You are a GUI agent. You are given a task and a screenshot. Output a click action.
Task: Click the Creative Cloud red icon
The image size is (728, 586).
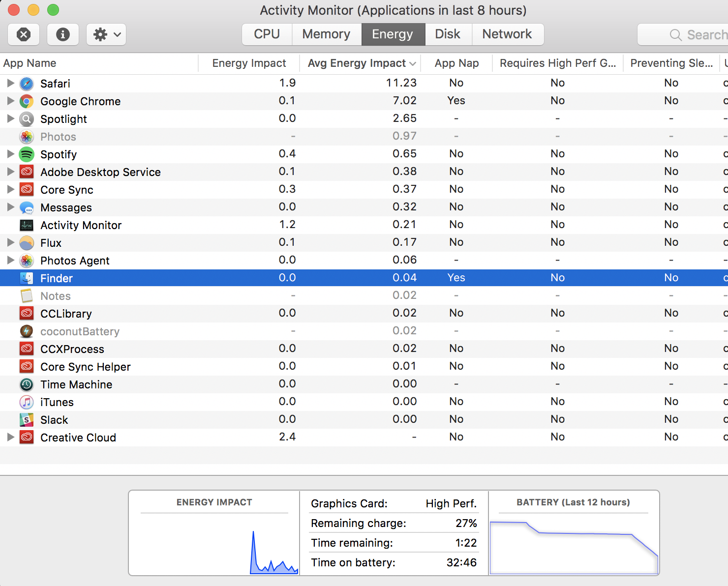[27, 438]
